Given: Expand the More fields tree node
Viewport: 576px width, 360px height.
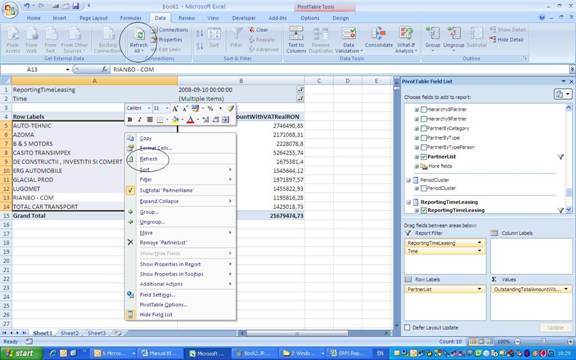Looking at the screenshot, I should coord(417,166).
